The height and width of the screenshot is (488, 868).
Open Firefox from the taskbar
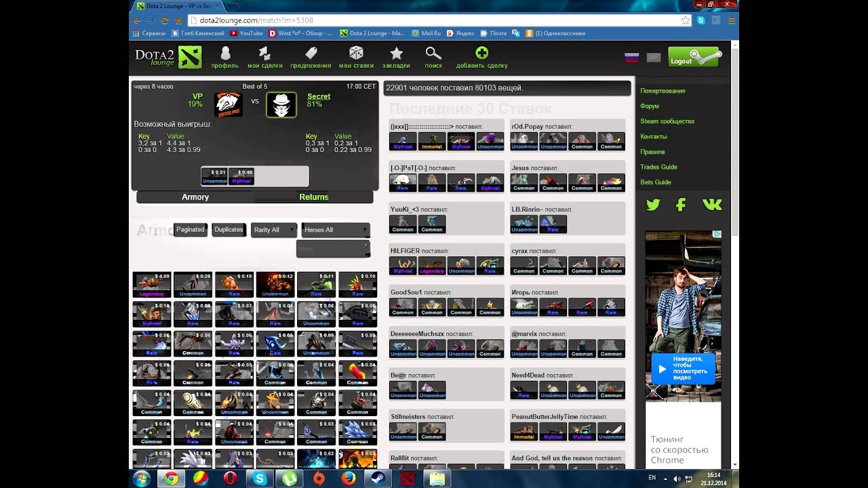(x=349, y=479)
